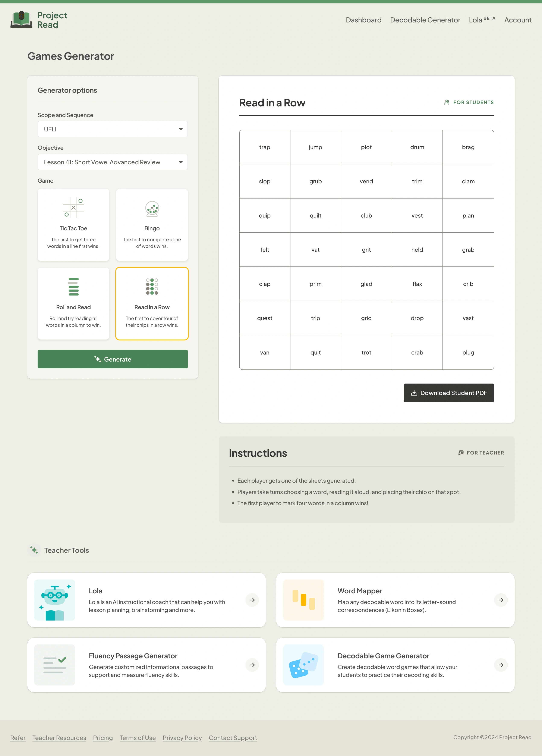Select the Bingo game icon
This screenshot has height=756, width=542.
tap(152, 208)
